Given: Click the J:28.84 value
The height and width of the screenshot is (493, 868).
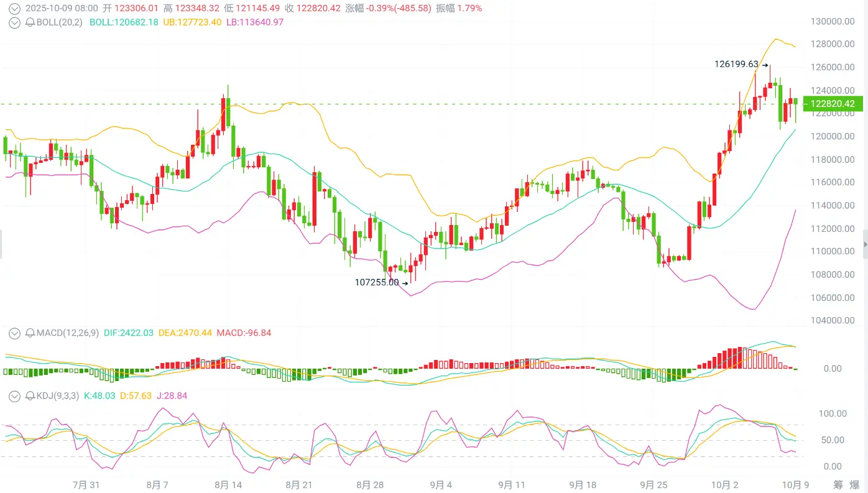Looking at the screenshot, I should [x=172, y=395].
